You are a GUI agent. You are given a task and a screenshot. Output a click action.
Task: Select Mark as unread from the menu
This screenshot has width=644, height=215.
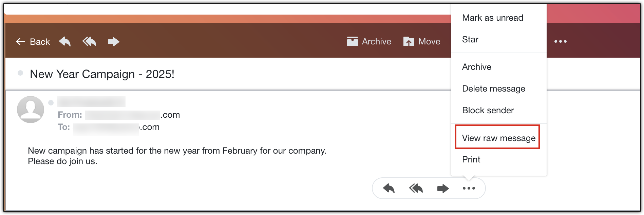click(x=492, y=18)
